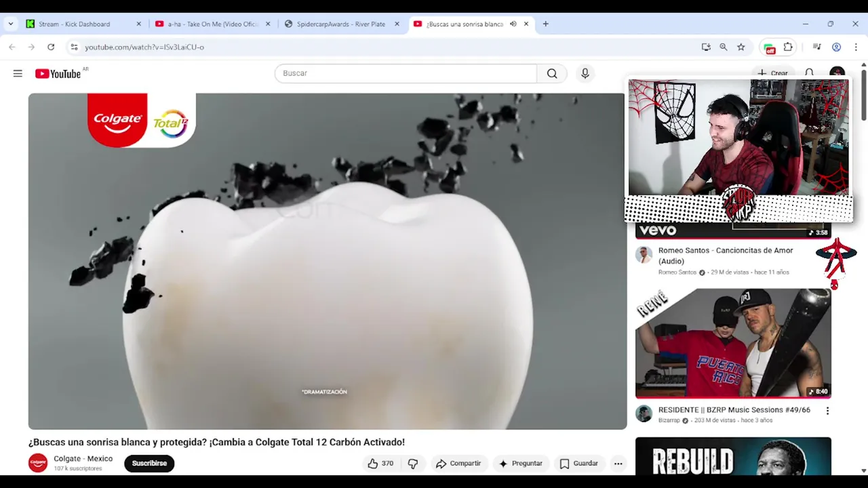Click the extension icon with the red 'off' badge

[769, 47]
